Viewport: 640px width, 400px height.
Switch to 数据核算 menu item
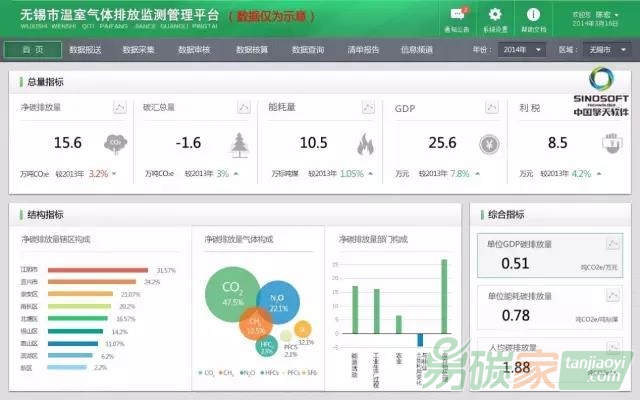click(x=251, y=49)
